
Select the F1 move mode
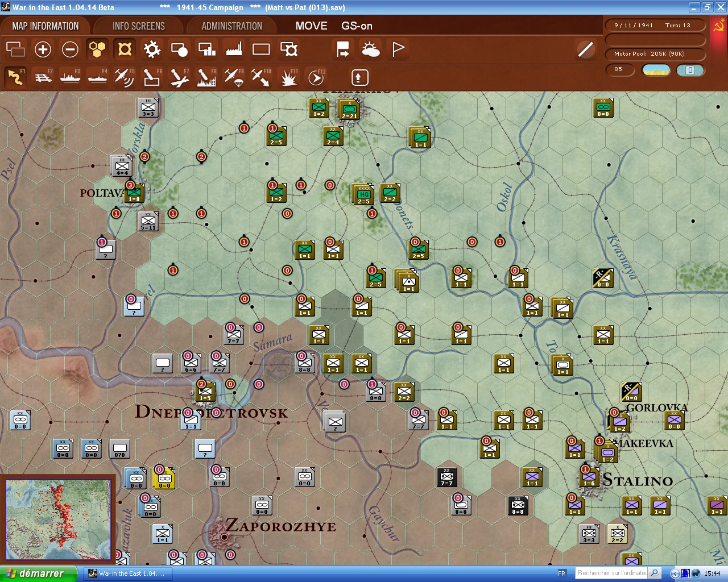tap(15, 77)
